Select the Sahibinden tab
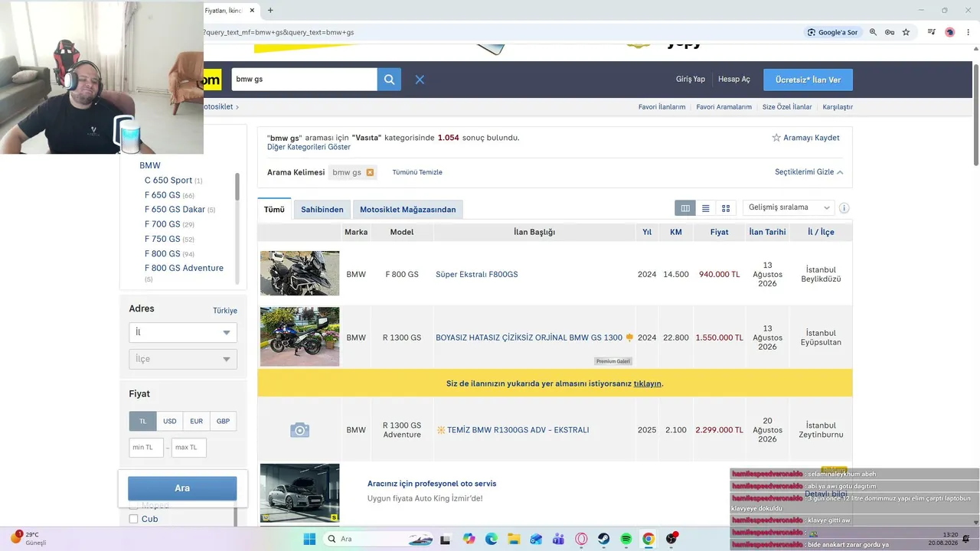 point(322,210)
